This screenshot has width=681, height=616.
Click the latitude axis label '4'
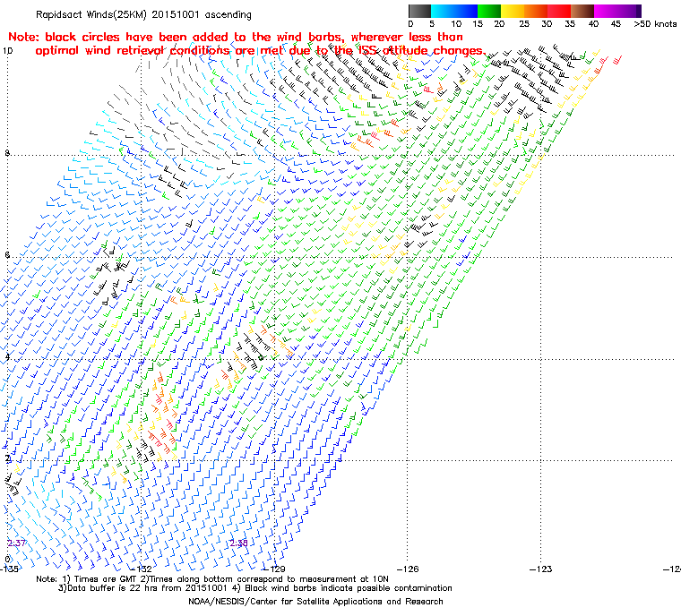tap(7, 357)
